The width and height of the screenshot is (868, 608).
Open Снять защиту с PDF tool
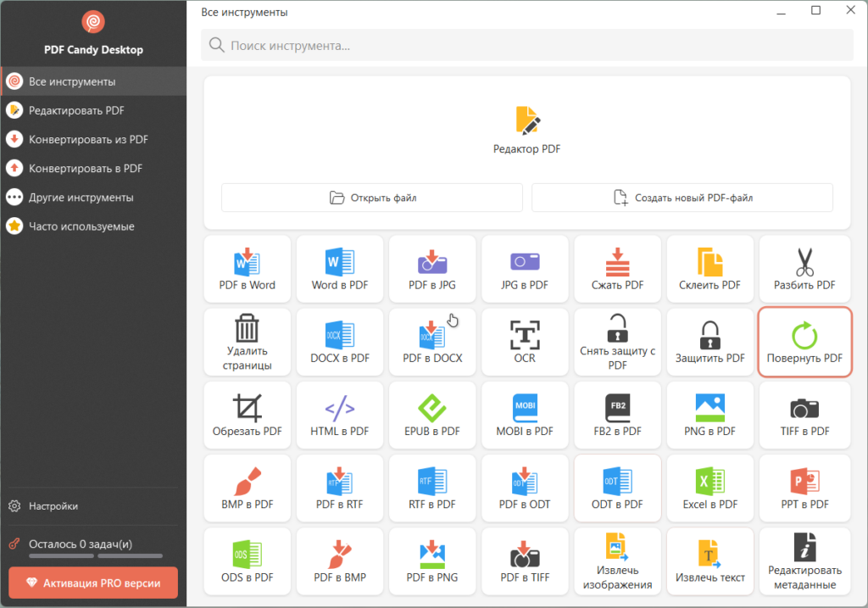pos(617,343)
